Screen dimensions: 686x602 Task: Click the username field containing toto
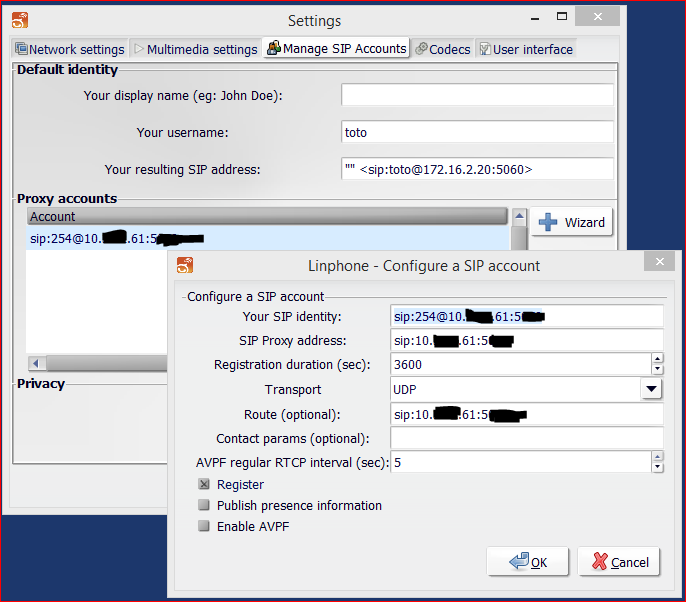click(x=477, y=132)
